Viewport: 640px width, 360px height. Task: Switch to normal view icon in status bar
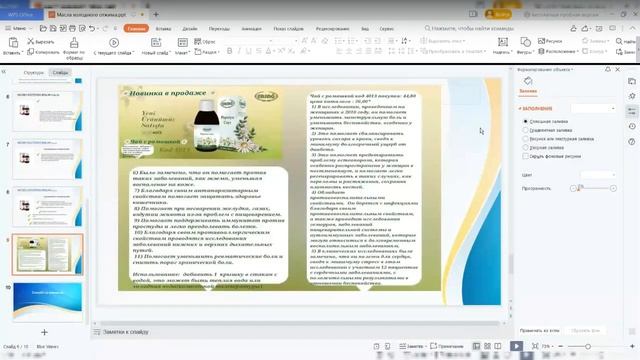pyautogui.click(x=476, y=346)
